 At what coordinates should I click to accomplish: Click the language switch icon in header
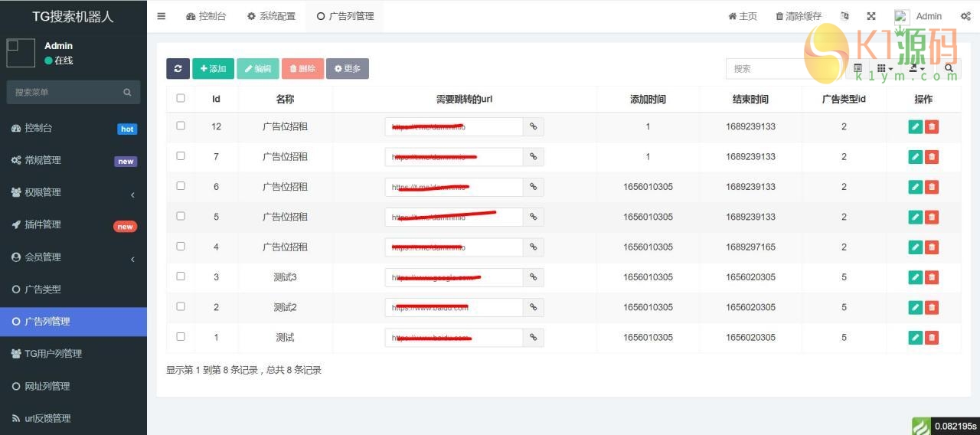844,16
